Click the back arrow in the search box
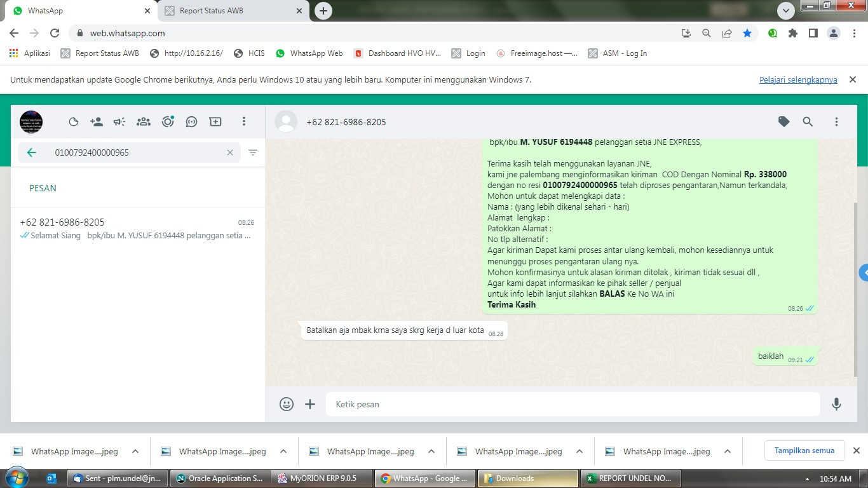The image size is (868, 488). (31, 152)
